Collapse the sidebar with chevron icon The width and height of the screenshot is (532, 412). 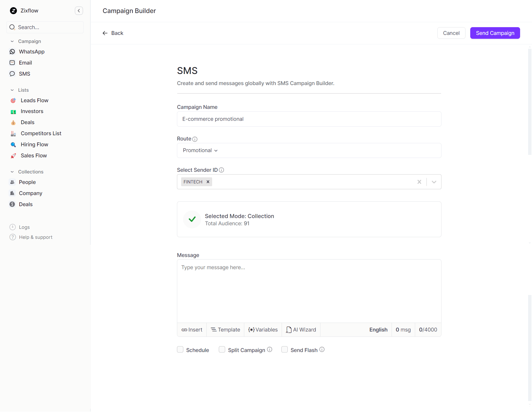point(79,11)
